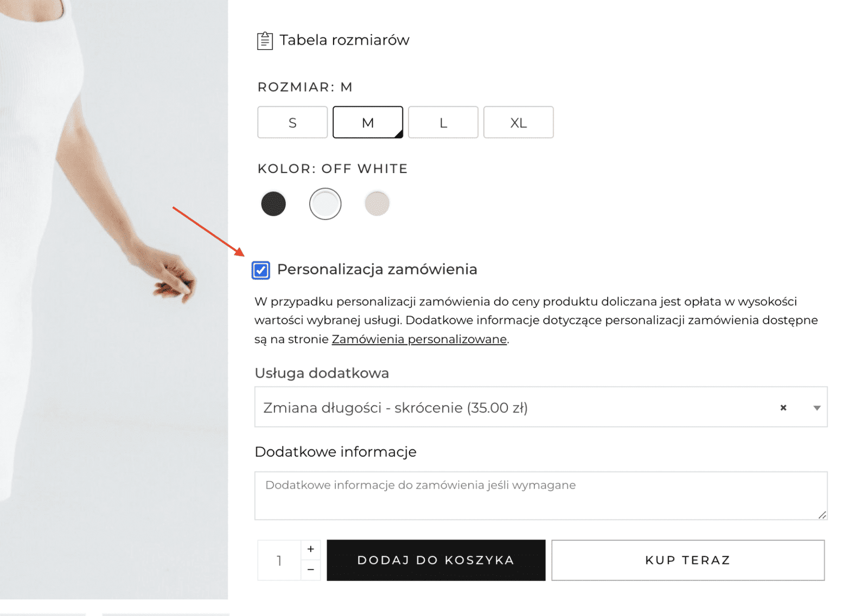Clear selected additional service with the x
Image resolution: width=868 pixels, height=616 pixels.
click(x=783, y=408)
